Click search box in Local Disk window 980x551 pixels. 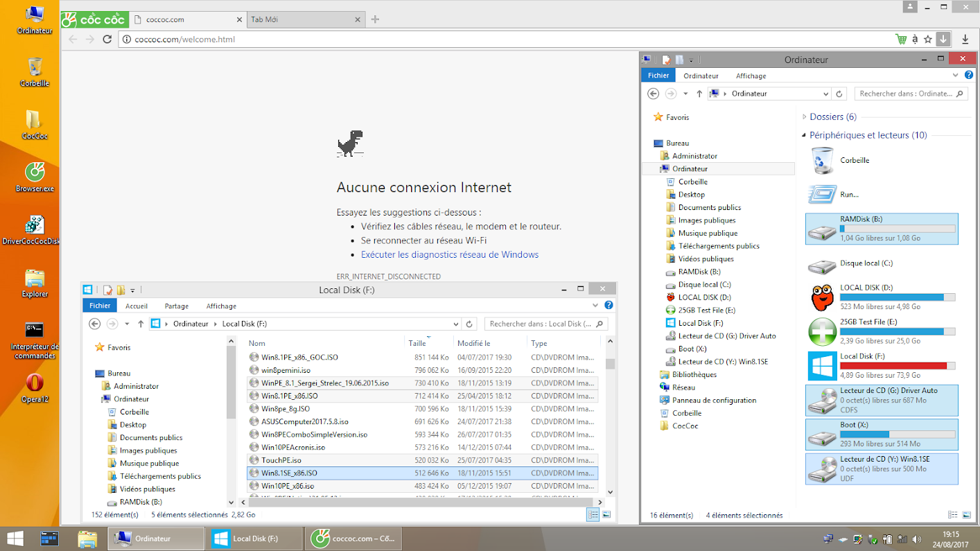[x=545, y=324]
